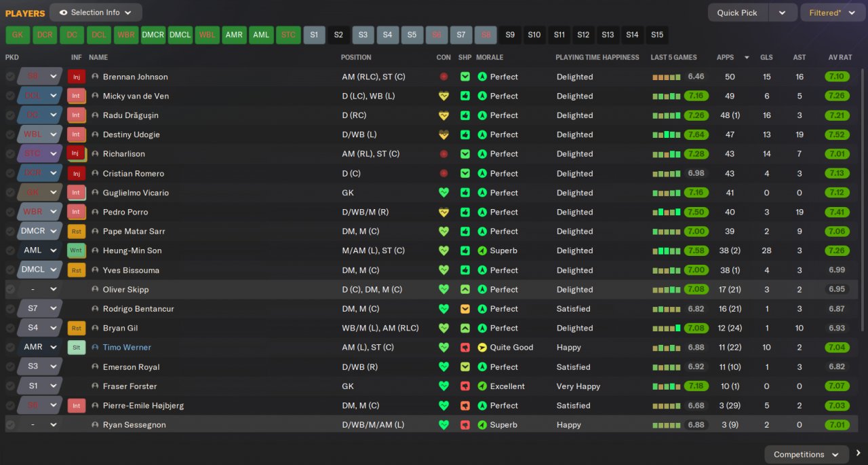
Task: Toggle the picked checkbox for Brennan Johnson
Action: pyautogui.click(x=10, y=77)
